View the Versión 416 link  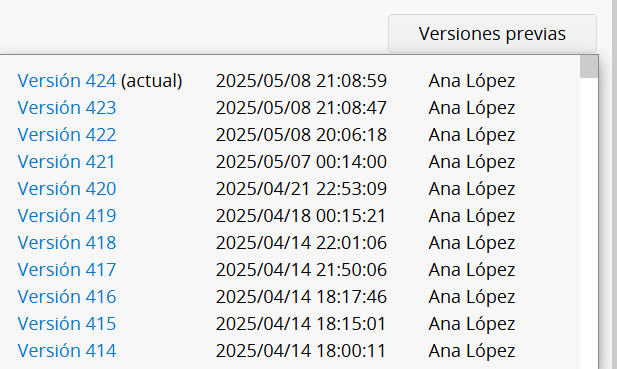click(67, 297)
